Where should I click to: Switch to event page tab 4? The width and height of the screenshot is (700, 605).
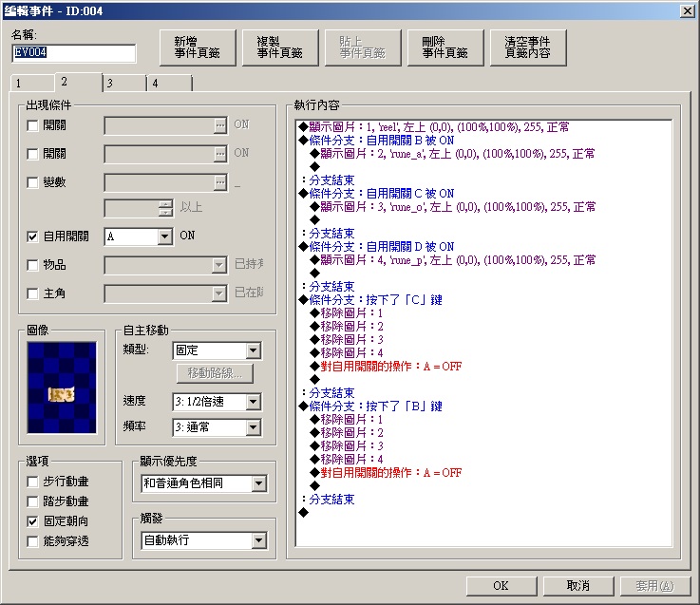coord(170,83)
